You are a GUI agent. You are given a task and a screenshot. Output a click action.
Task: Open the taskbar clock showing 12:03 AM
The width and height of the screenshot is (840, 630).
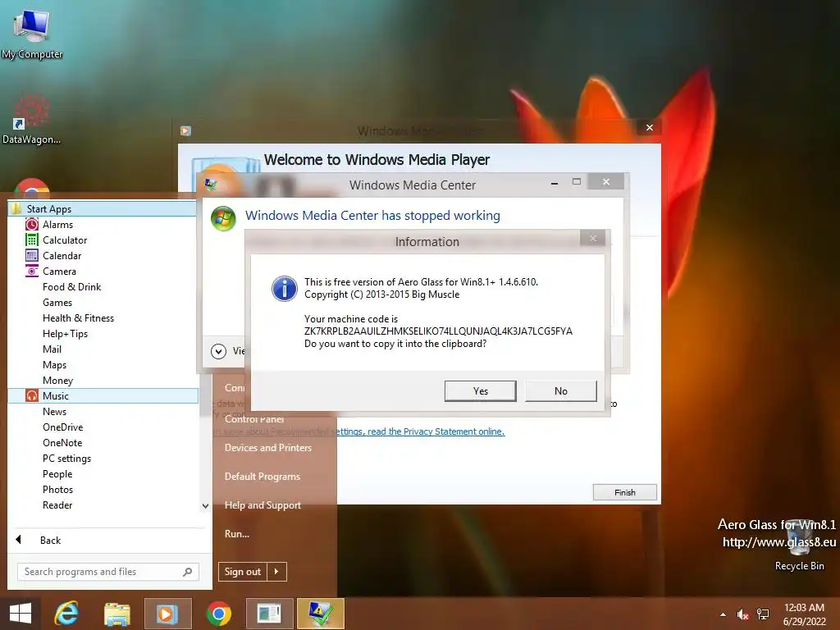(x=804, y=614)
